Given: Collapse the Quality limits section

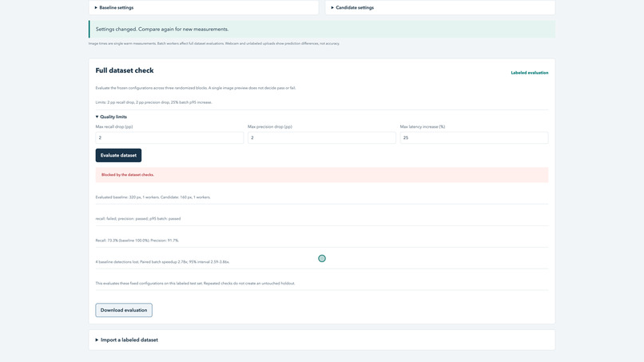Looking at the screenshot, I should (x=111, y=117).
